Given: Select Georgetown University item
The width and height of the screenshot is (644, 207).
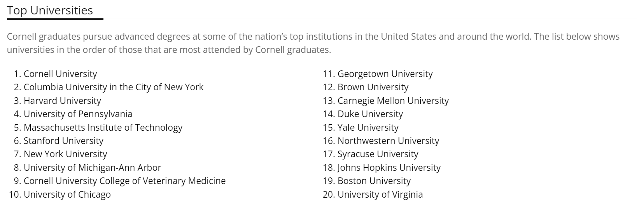Looking at the screenshot, I should (385, 74).
